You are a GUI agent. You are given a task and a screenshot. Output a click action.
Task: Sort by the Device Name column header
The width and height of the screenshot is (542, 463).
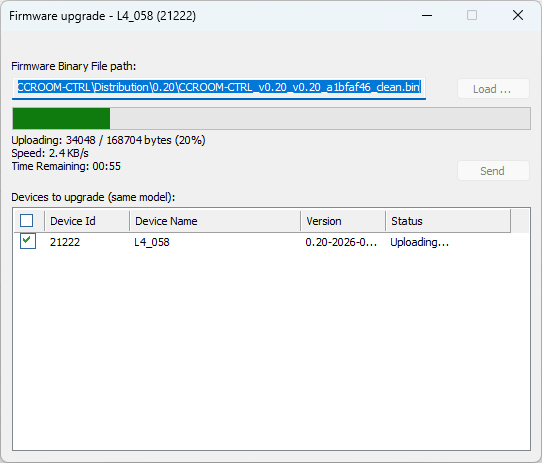click(x=215, y=221)
